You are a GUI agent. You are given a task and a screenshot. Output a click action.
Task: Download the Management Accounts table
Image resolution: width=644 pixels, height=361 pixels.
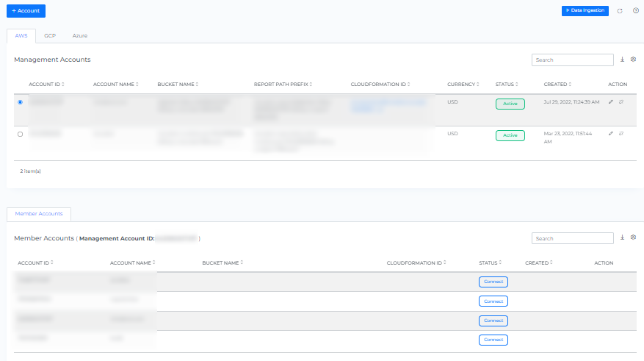coord(623,60)
